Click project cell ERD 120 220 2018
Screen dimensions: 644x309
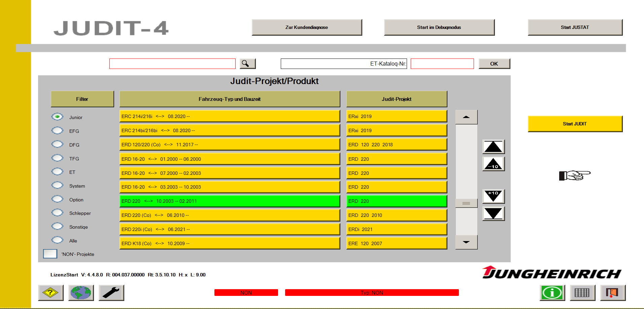[397, 145]
